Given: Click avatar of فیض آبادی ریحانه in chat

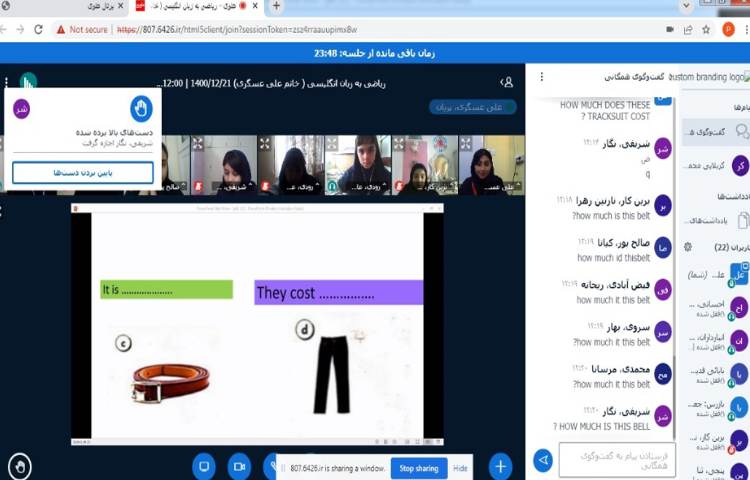Looking at the screenshot, I should (663, 290).
